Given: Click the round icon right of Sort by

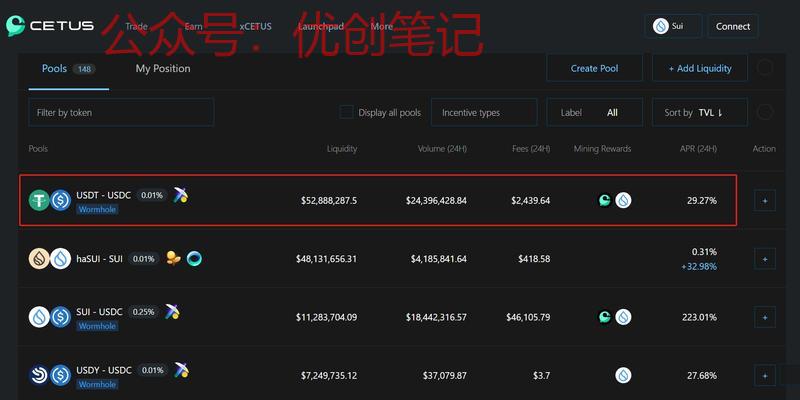Looking at the screenshot, I should pos(764,112).
